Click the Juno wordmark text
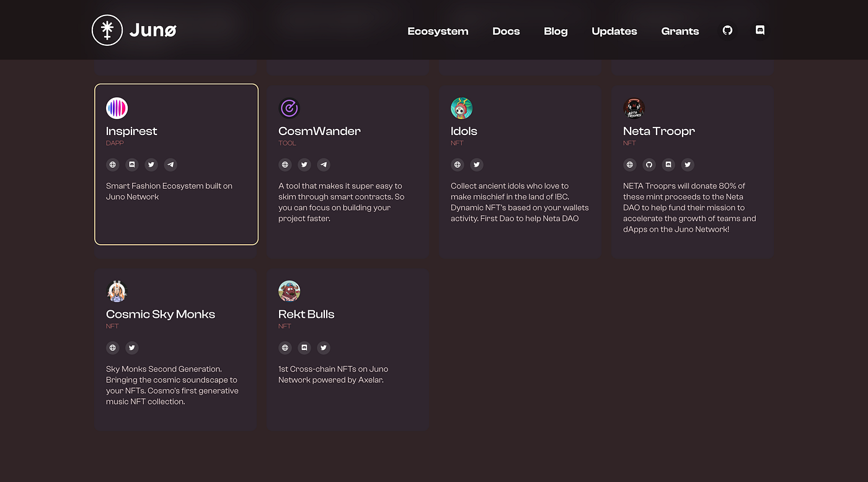The width and height of the screenshot is (868, 482). 153,30
